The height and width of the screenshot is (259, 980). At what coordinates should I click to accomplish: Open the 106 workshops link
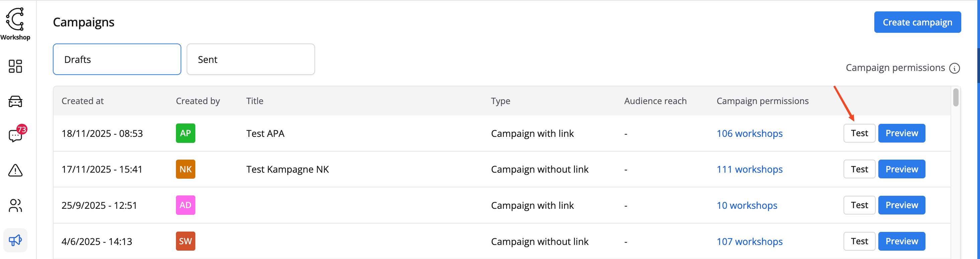point(749,134)
